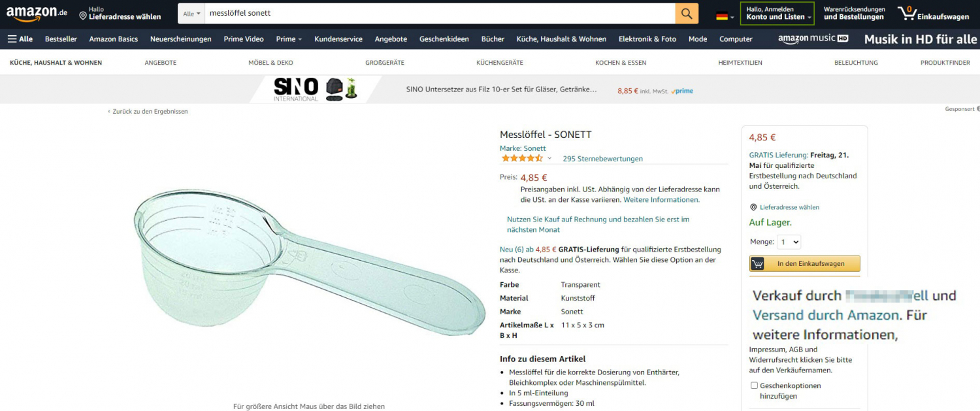Open the Alle hamburger menu
This screenshot has width=980, height=411.
[20, 39]
